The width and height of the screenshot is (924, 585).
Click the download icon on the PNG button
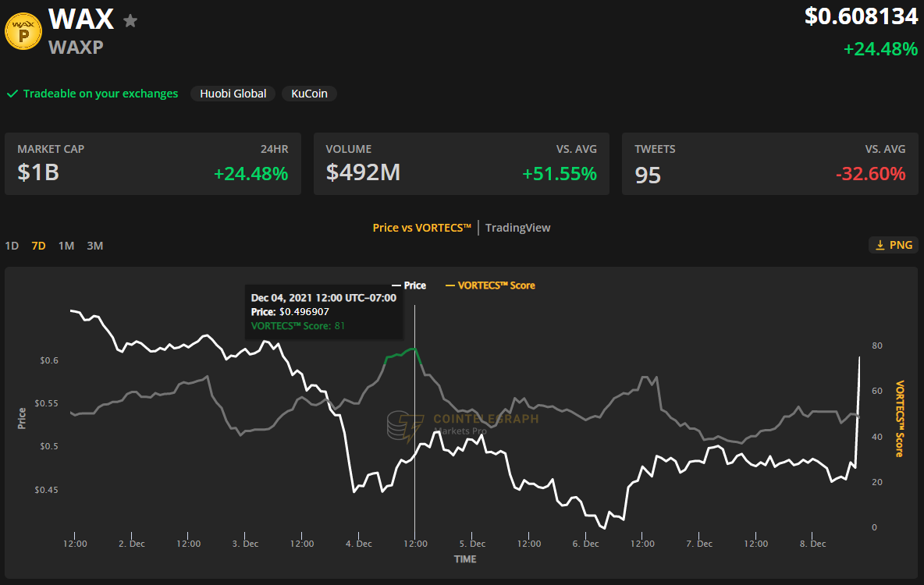tap(879, 244)
